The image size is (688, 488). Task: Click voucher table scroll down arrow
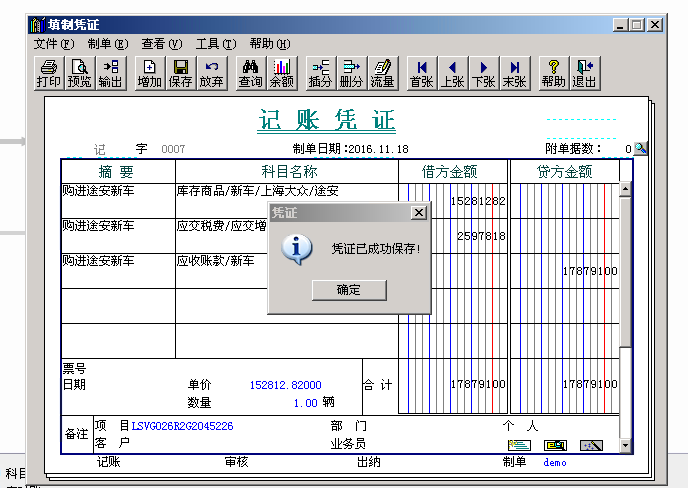(625, 445)
